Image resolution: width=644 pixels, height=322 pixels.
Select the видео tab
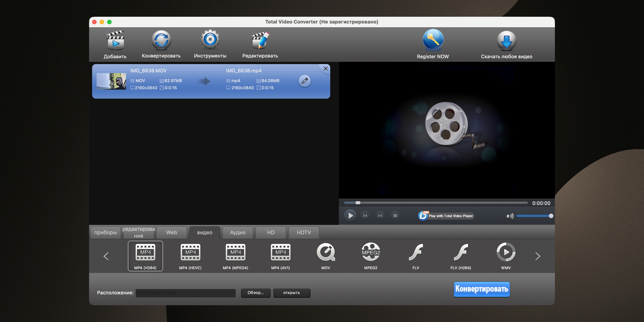pyautogui.click(x=205, y=232)
